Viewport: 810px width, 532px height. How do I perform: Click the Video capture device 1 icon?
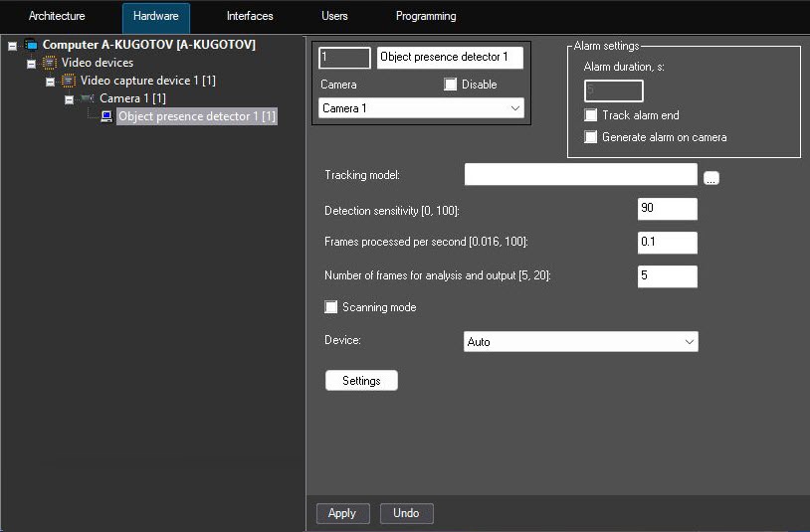tap(69, 81)
